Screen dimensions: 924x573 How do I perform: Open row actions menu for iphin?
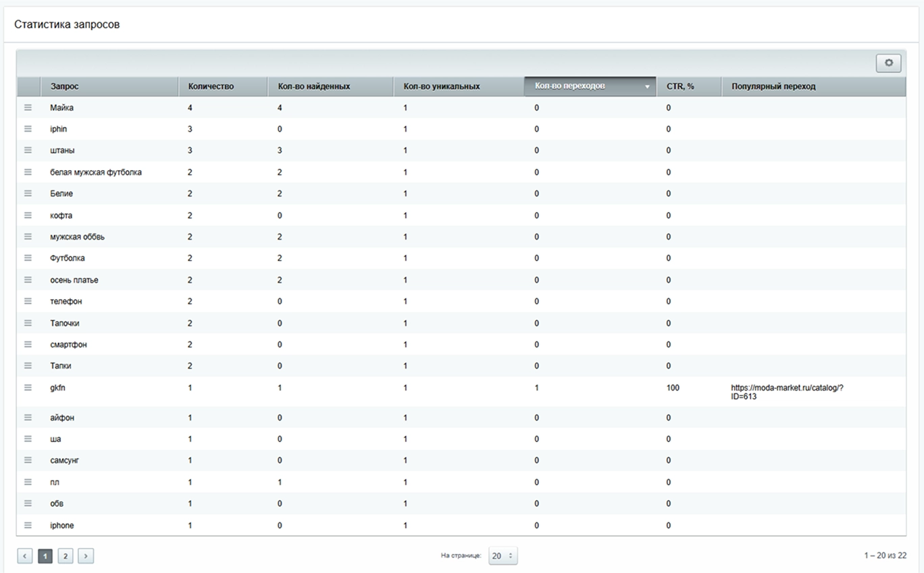pyautogui.click(x=28, y=129)
